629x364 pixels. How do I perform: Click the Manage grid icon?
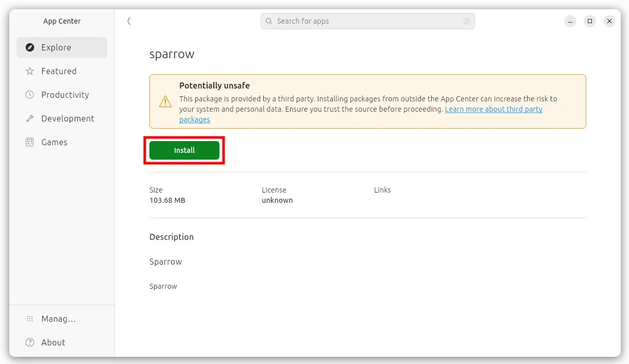coord(30,319)
